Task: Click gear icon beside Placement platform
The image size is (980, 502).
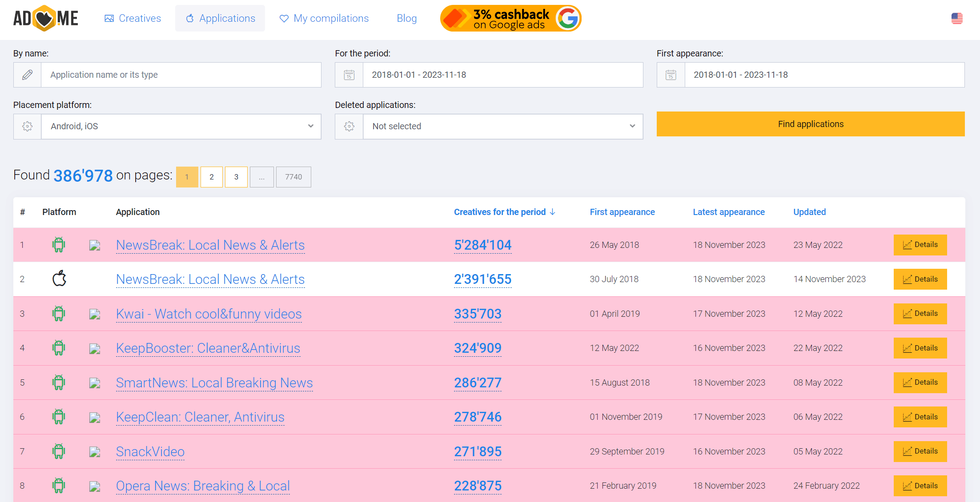Action: pyautogui.click(x=27, y=127)
